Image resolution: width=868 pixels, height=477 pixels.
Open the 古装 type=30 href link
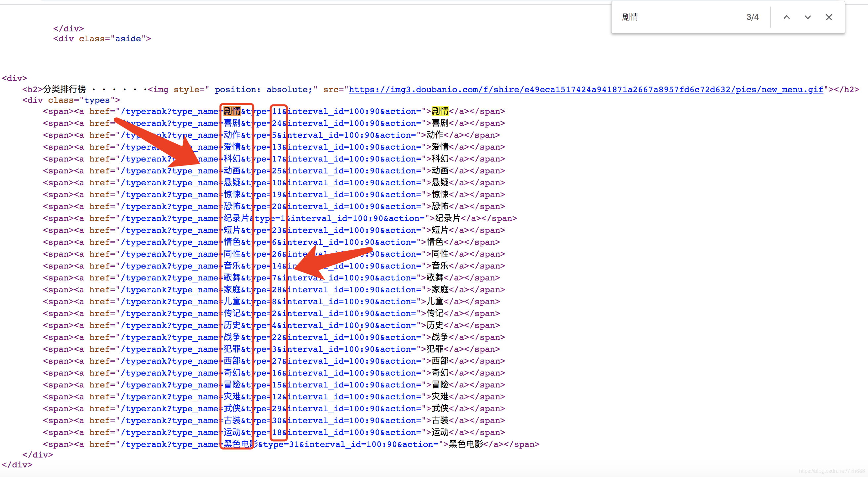pos(271,421)
